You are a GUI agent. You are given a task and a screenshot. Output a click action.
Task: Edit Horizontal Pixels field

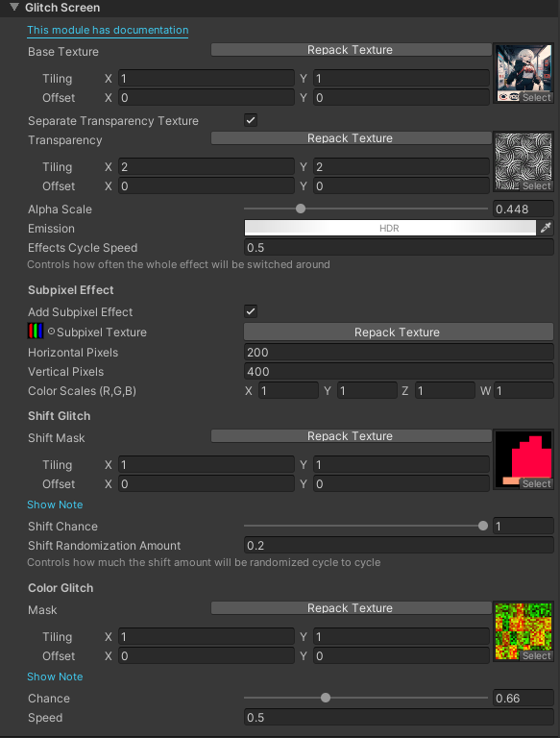click(x=399, y=352)
